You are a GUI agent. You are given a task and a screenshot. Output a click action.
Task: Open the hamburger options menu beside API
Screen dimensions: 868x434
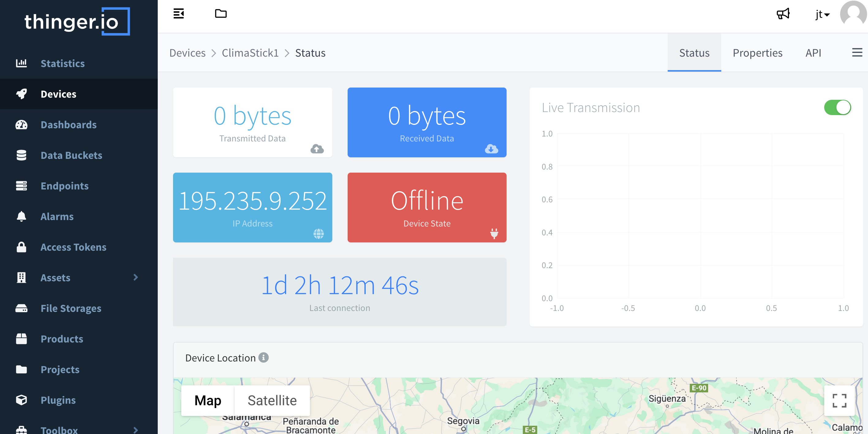pos(857,53)
